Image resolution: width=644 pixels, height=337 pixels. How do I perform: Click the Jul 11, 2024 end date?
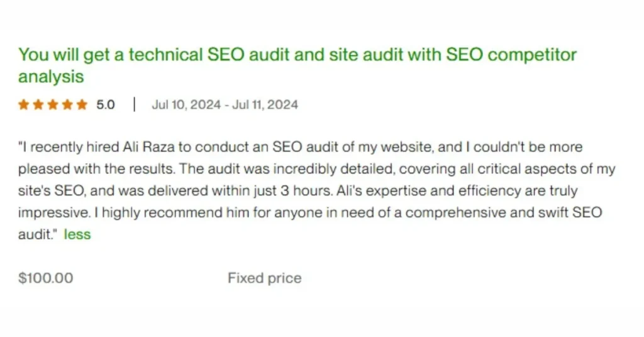tap(265, 105)
